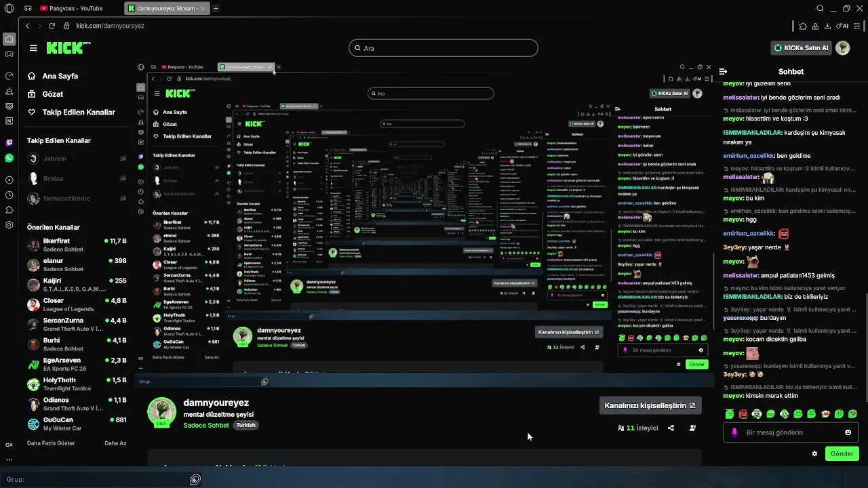The width and height of the screenshot is (868, 488).
Task: Click the 11 İzleyici viewer count
Action: (x=638, y=428)
